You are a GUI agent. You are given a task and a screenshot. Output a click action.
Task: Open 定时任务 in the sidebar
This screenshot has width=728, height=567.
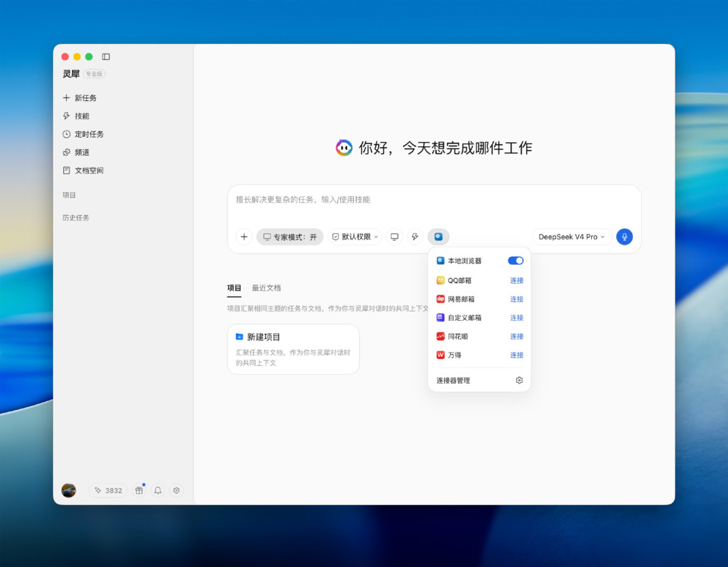click(x=83, y=134)
